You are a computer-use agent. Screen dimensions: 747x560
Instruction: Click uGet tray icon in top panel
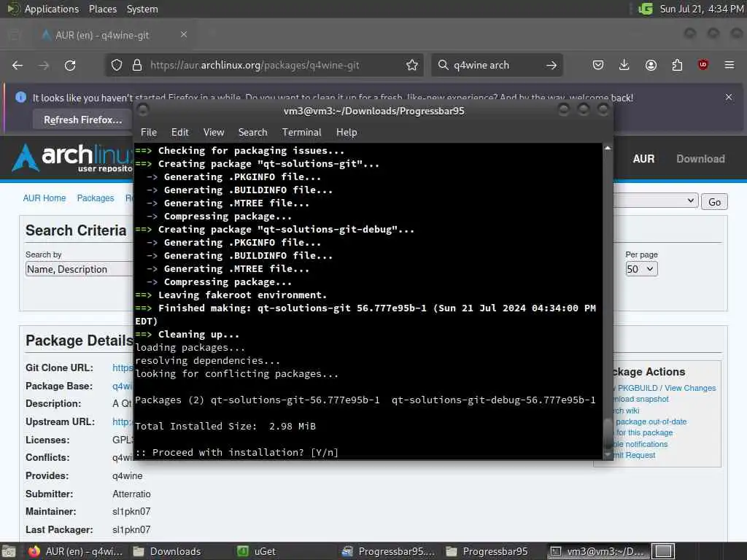click(646, 9)
